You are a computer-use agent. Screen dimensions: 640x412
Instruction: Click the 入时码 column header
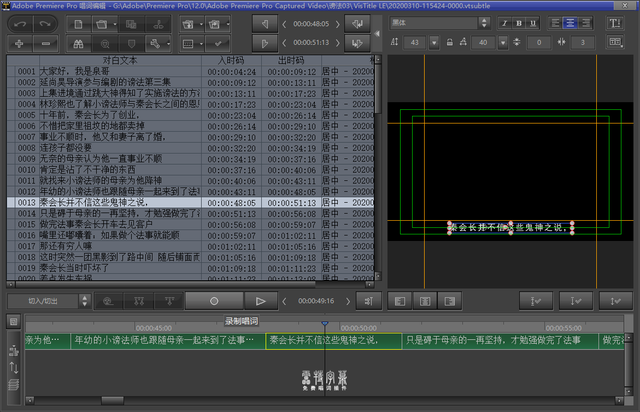tap(230, 60)
